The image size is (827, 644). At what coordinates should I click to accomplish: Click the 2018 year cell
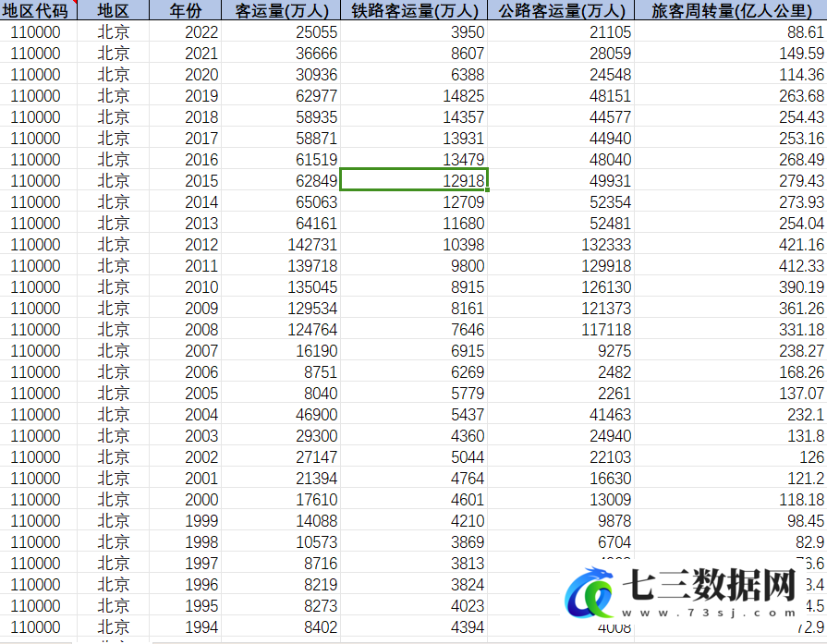(x=185, y=116)
